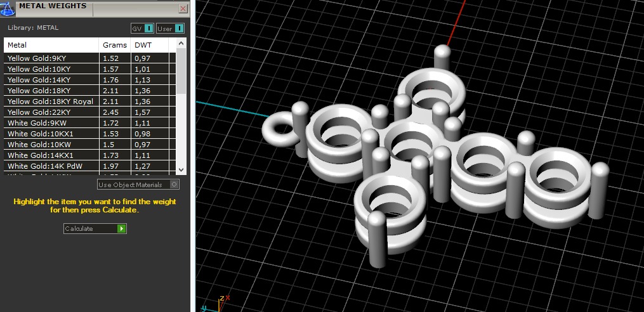
Task: Select the Yellow Gold:18KY row
Action: pyautogui.click(x=90, y=90)
